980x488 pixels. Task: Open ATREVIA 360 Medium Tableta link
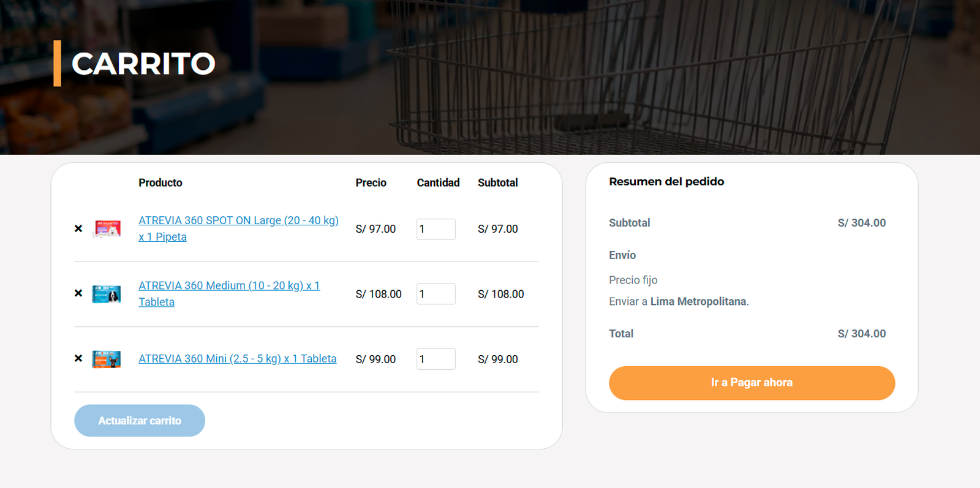tap(229, 293)
